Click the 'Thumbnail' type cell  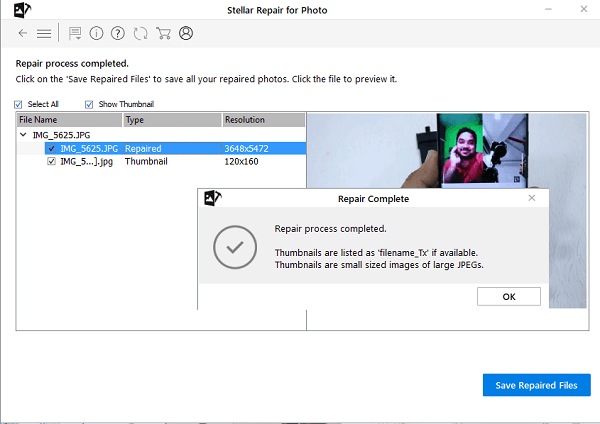tap(146, 161)
